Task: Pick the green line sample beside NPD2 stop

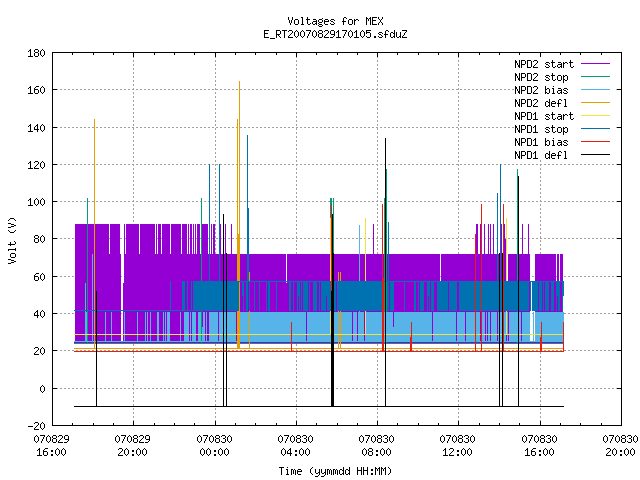Action: pyautogui.click(x=595, y=76)
